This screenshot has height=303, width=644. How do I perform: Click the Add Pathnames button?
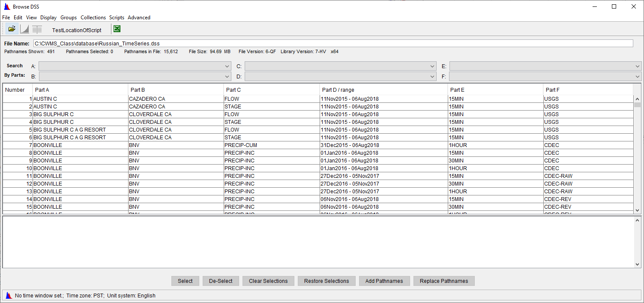(x=384, y=281)
